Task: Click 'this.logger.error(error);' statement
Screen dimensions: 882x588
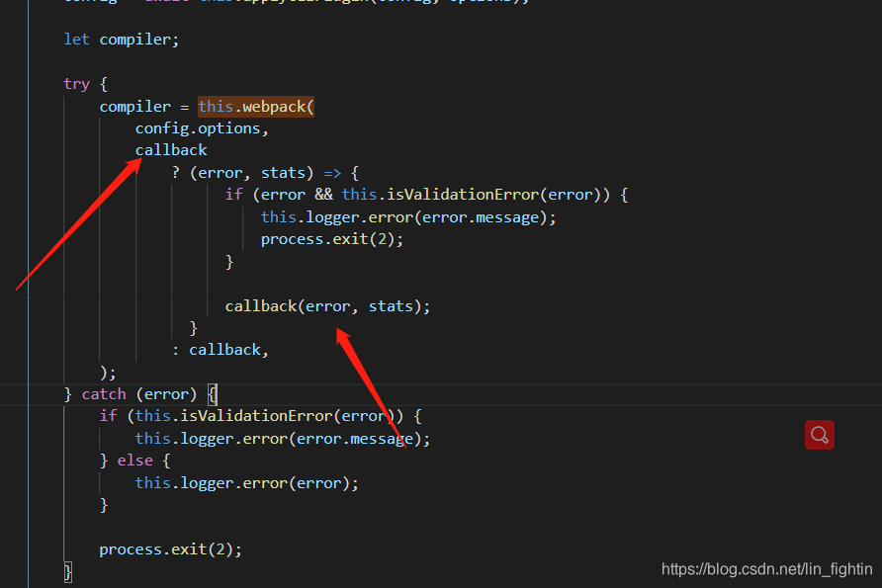Action: click(x=246, y=483)
